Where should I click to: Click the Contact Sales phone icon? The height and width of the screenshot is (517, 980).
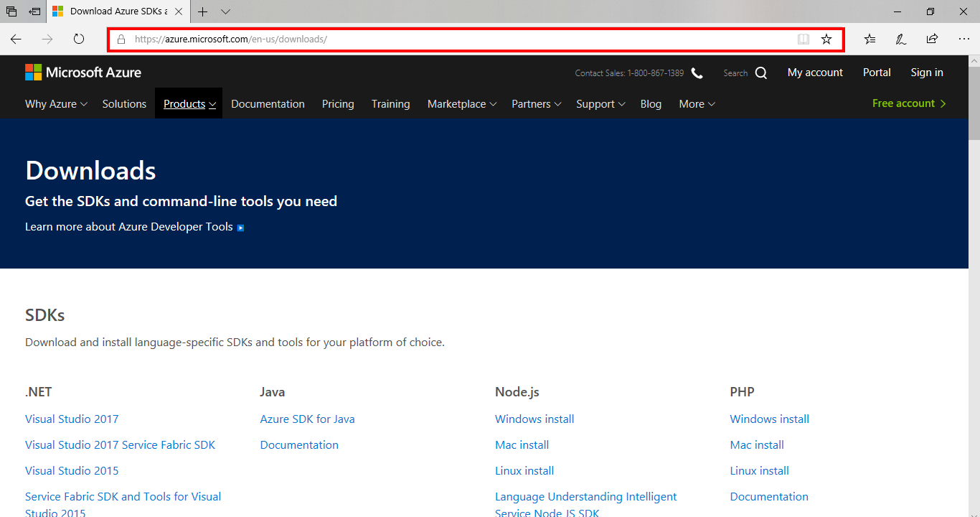tap(697, 73)
